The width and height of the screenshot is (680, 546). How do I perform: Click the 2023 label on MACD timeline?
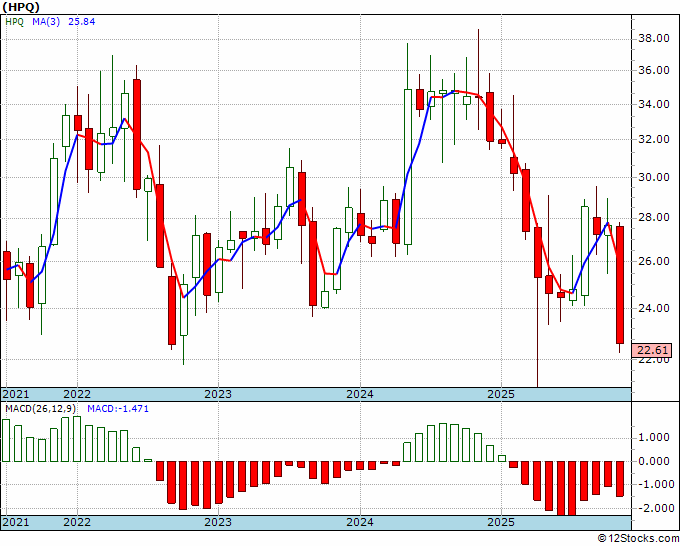click(218, 522)
